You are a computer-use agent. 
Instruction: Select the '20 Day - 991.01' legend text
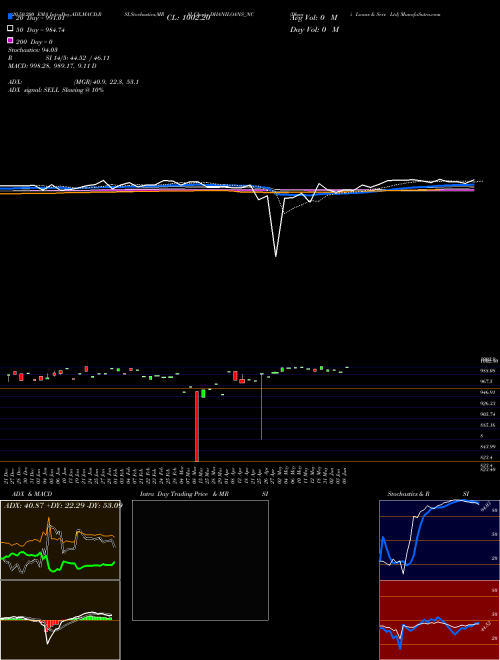point(40,18)
